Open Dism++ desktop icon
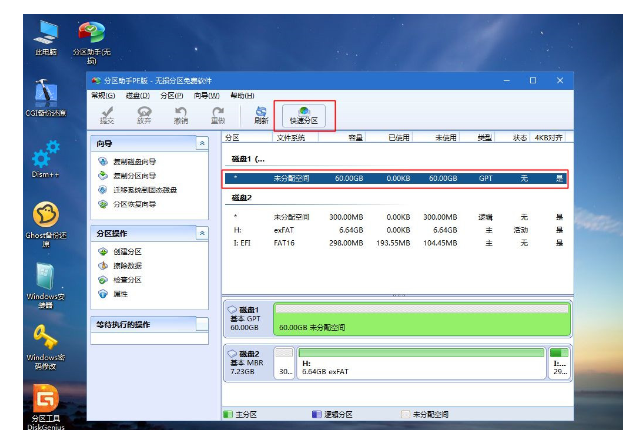This screenshot has height=440, width=643. 46,159
